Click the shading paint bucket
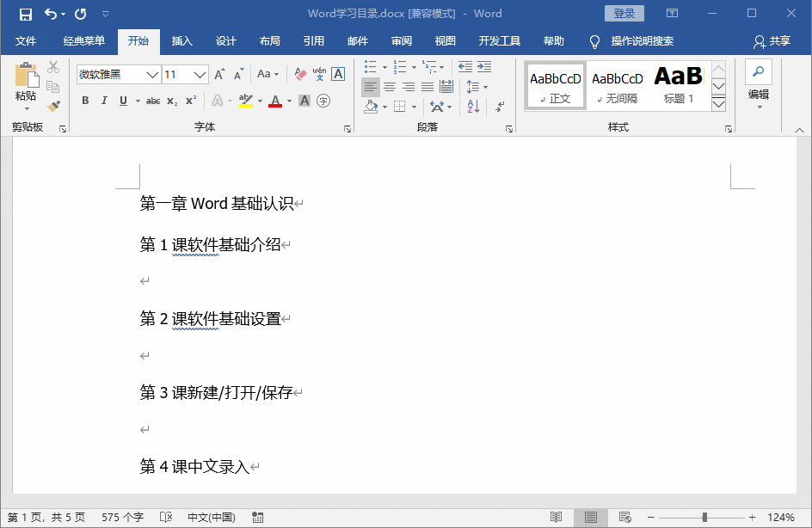 pyautogui.click(x=371, y=107)
